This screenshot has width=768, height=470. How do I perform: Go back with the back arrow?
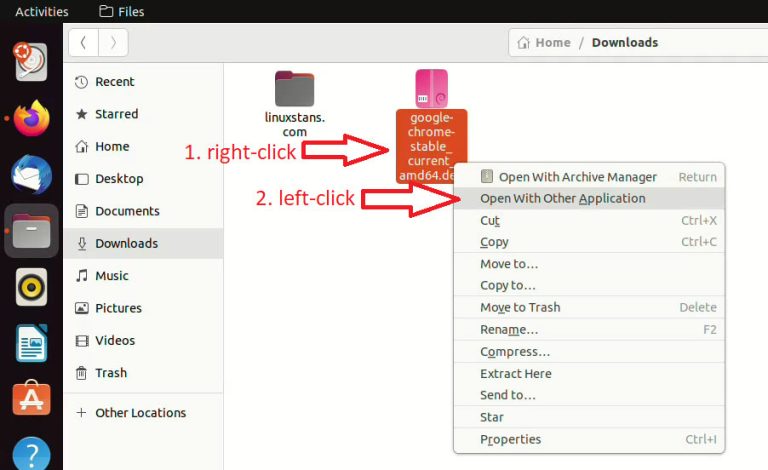pos(83,42)
